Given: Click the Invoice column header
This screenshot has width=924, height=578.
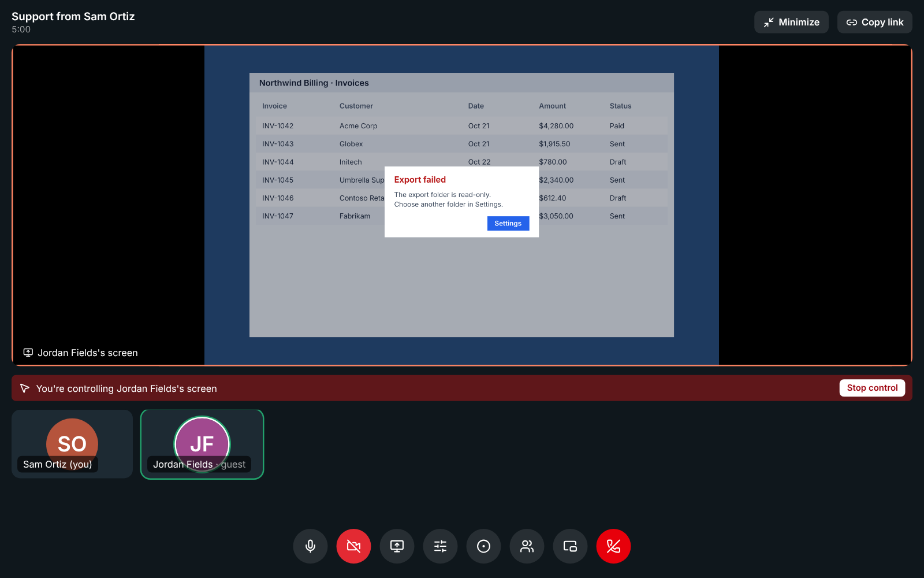Looking at the screenshot, I should (x=274, y=106).
